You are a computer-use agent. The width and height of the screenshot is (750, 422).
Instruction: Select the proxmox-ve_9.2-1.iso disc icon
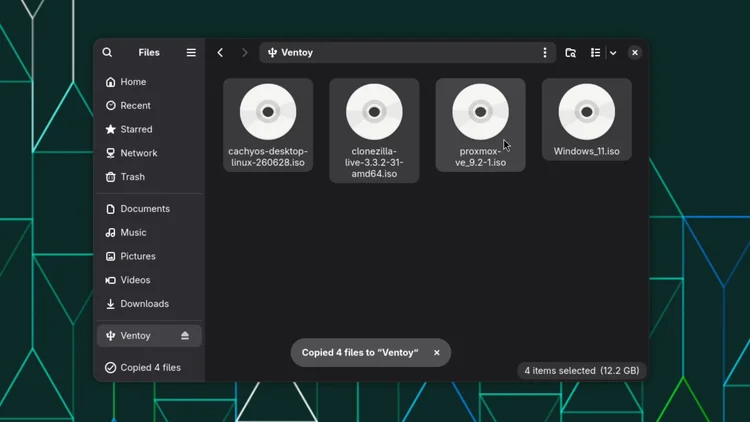(480, 111)
